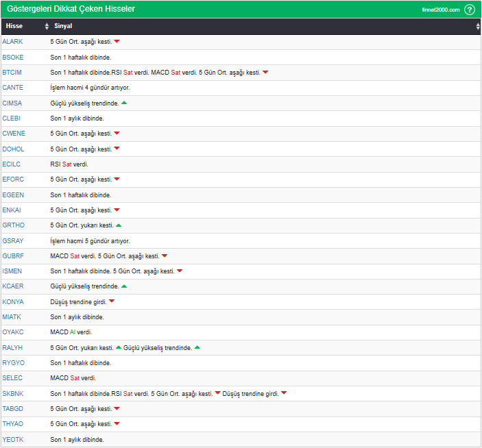Open GRTHO stock link

pos(14,225)
